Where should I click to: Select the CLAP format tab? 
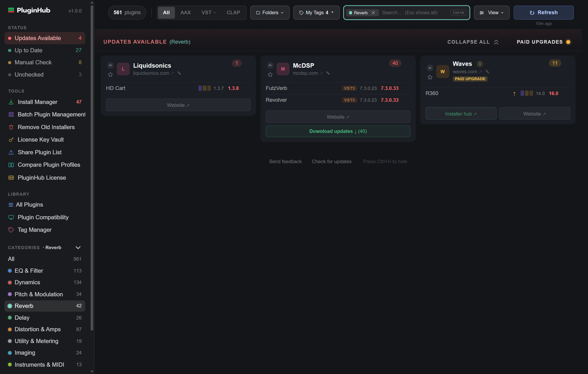pos(233,13)
